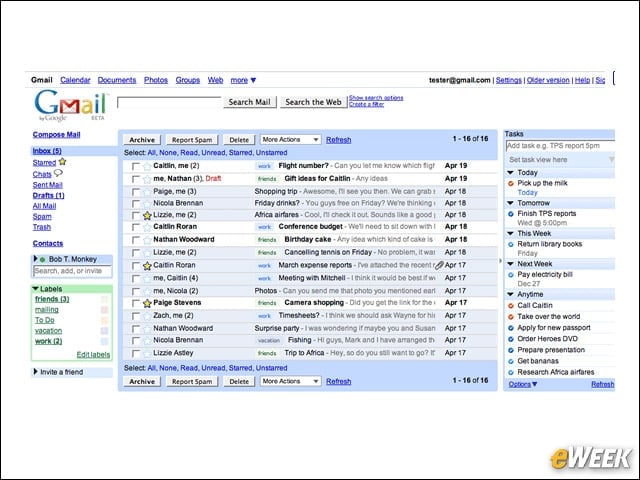640x480 pixels.
Task: Star the Caitlin, me (2) Flight number email
Action: tap(147, 166)
